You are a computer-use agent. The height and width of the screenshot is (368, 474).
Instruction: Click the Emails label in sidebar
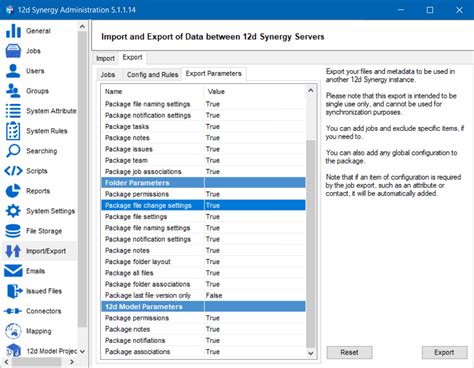pos(36,271)
